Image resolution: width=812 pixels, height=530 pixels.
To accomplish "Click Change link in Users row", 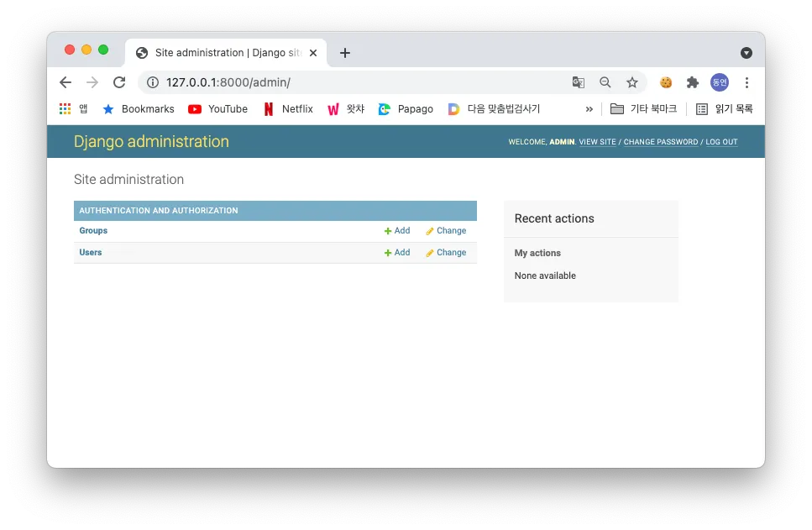I will click(446, 252).
